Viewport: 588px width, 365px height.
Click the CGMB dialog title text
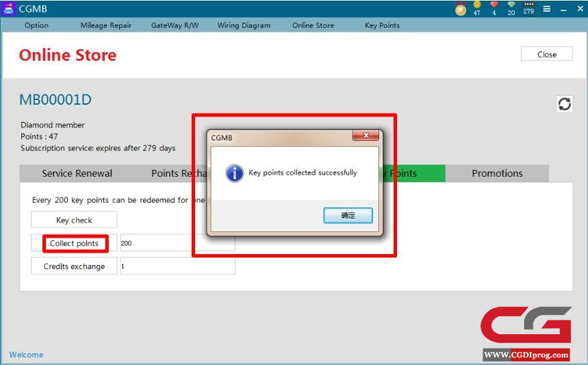pos(222,138)
